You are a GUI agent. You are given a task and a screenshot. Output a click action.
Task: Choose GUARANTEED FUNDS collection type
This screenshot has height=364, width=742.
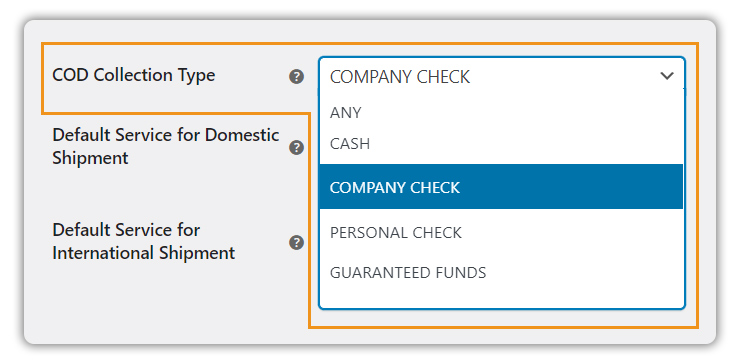pos(408,273)
